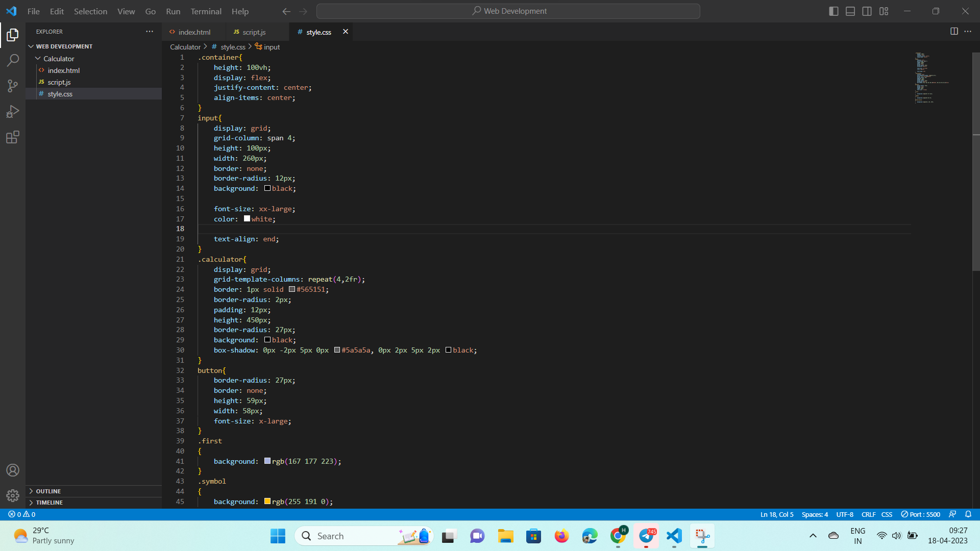Screen dimensions: 980x551
Task: Open the Go menu
Action: point(150,11)
